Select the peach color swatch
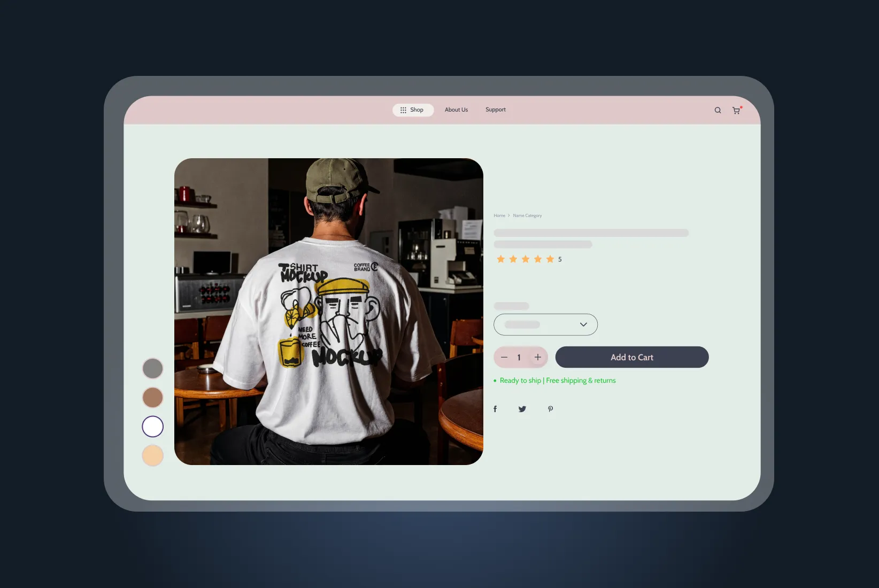879x588 pixels. point(153,455)
